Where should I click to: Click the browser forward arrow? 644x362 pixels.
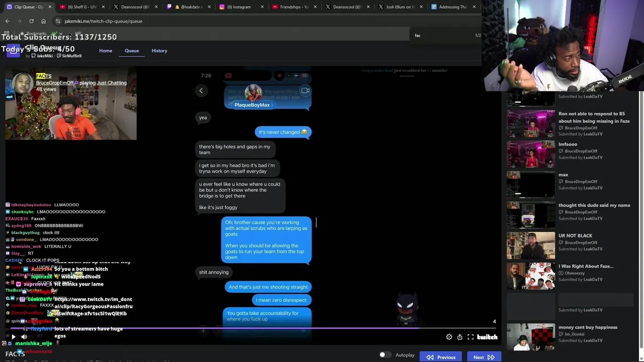point(19,21)
